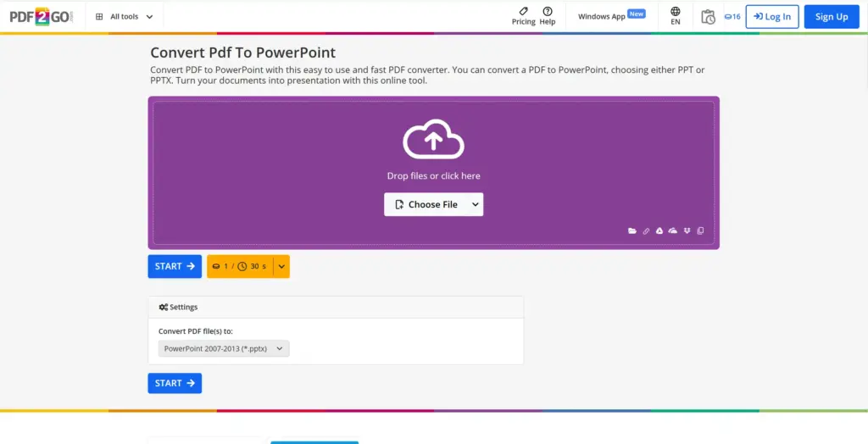Open the Pricing page
Image resolution: width=868 pixels, height=444 pixels.
pos(523,16)
